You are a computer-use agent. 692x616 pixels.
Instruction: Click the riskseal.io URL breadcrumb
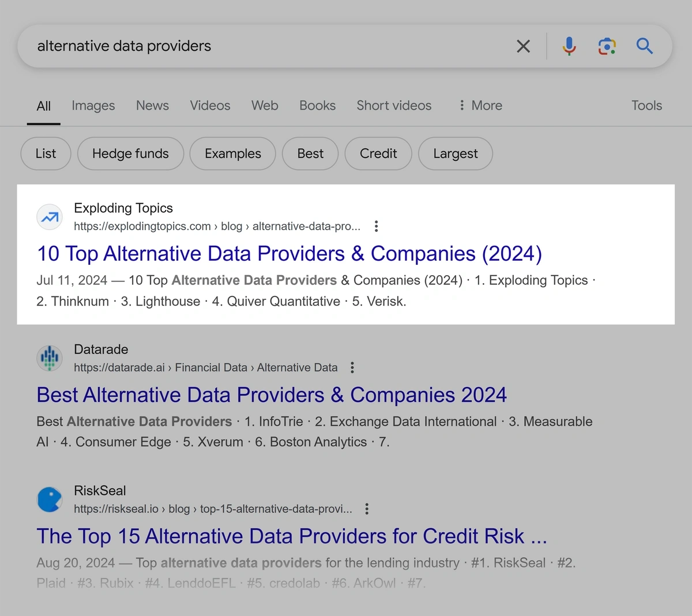(213, 509)
